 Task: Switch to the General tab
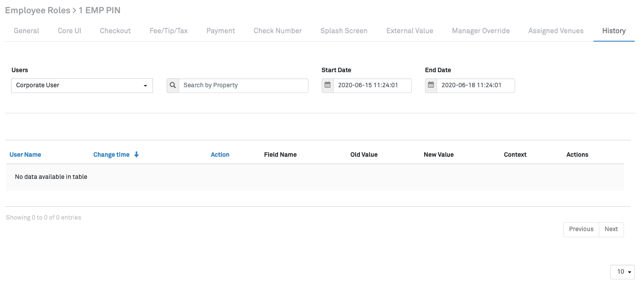click(27, 31)
